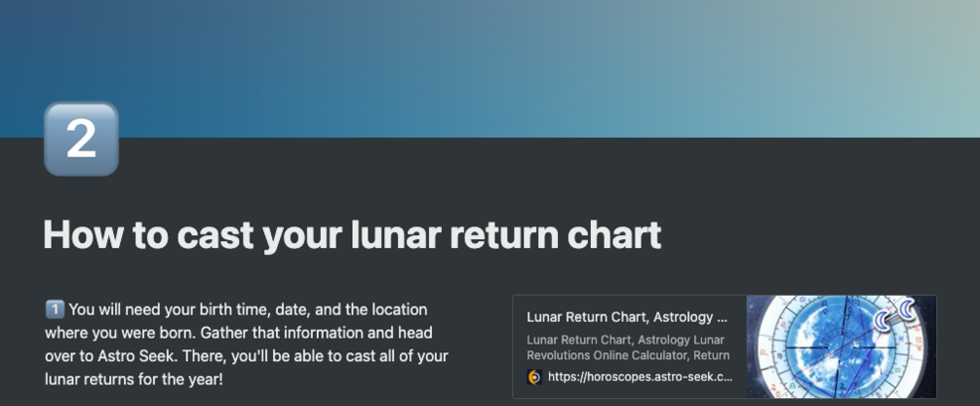980x406 pixels.
Task: Click the number 2 page icon
Action: click(81, 139)
